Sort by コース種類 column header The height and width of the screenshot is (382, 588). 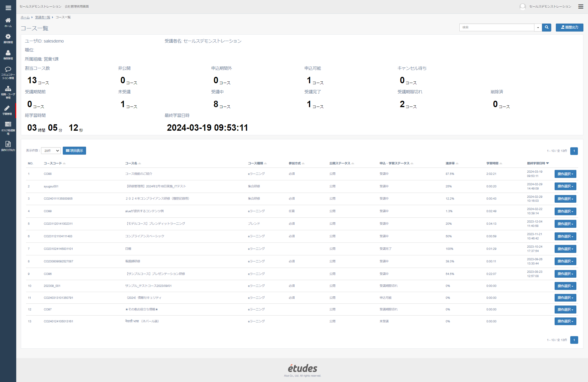coord(257,163)
